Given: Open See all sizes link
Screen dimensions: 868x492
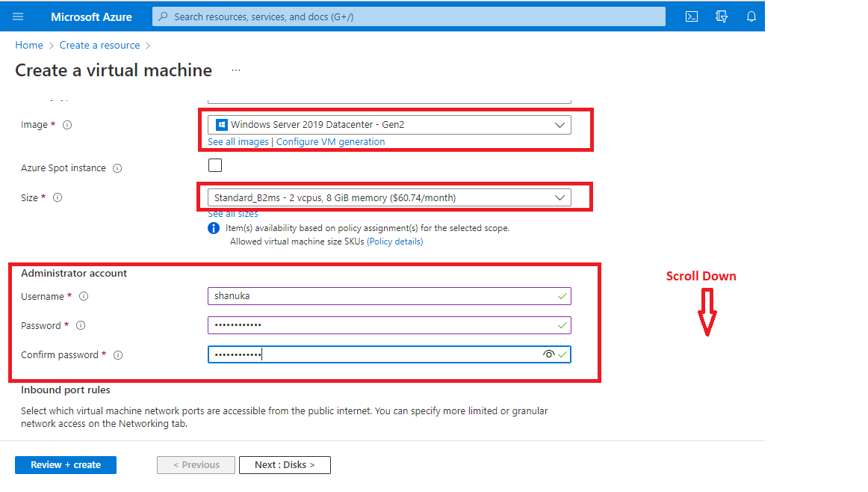Looking at the screenshot, I should point(233,214).
